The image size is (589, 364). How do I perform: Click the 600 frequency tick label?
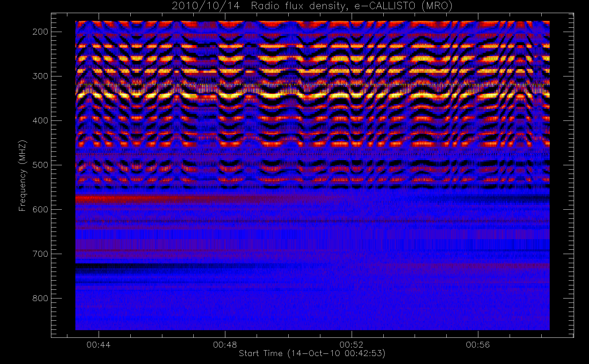(40, 209)
